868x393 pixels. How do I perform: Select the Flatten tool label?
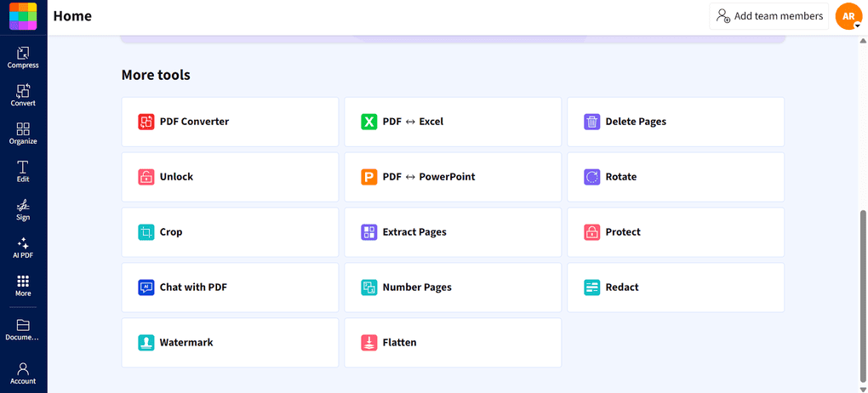pyautogui.click(x=400, y=343)
